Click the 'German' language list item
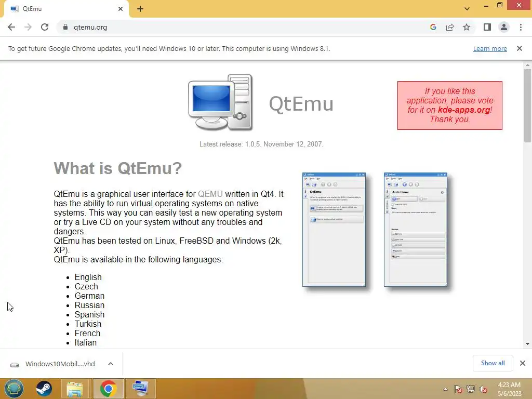 point(89,296)
